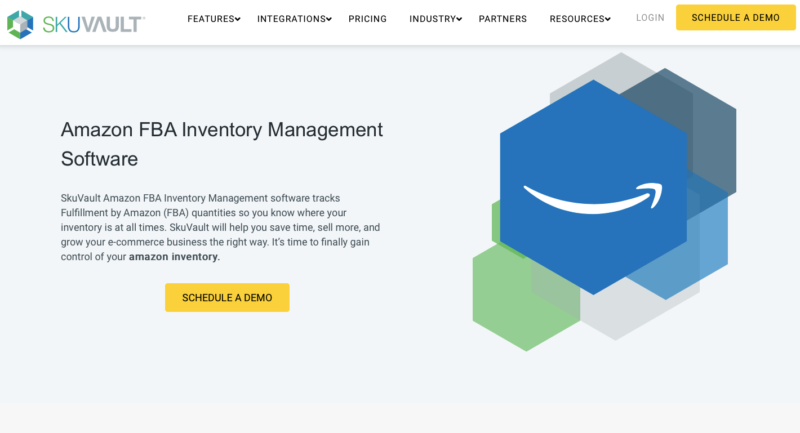Go to the Partners page

click(x=503, y=19)
